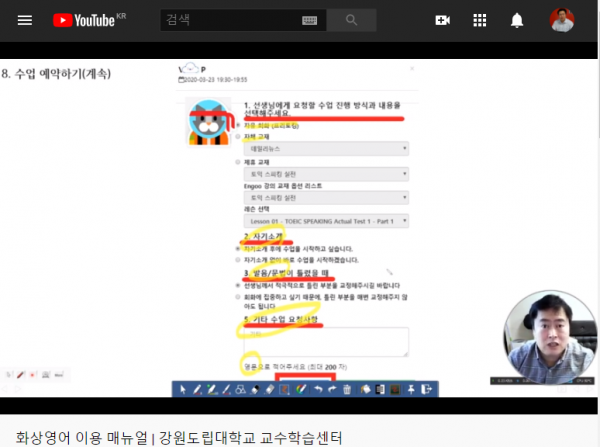Select the 제휴 교재 radio option

(238, 160)
